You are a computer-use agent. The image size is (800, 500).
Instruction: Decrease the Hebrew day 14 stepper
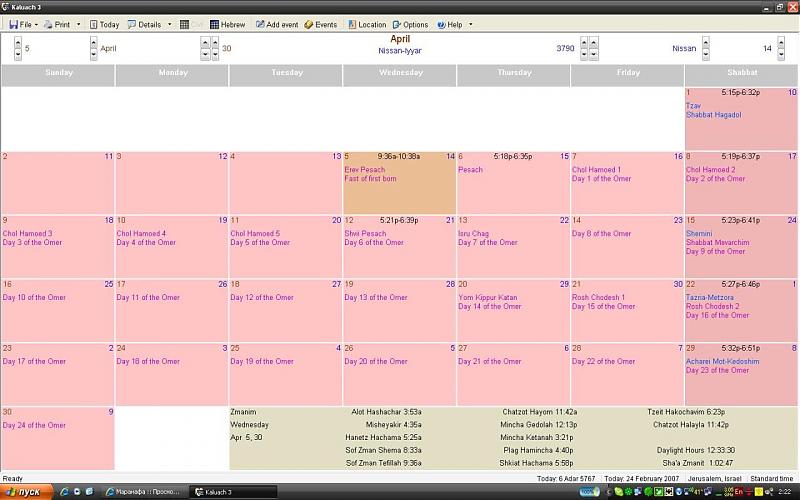pos(782,54)
